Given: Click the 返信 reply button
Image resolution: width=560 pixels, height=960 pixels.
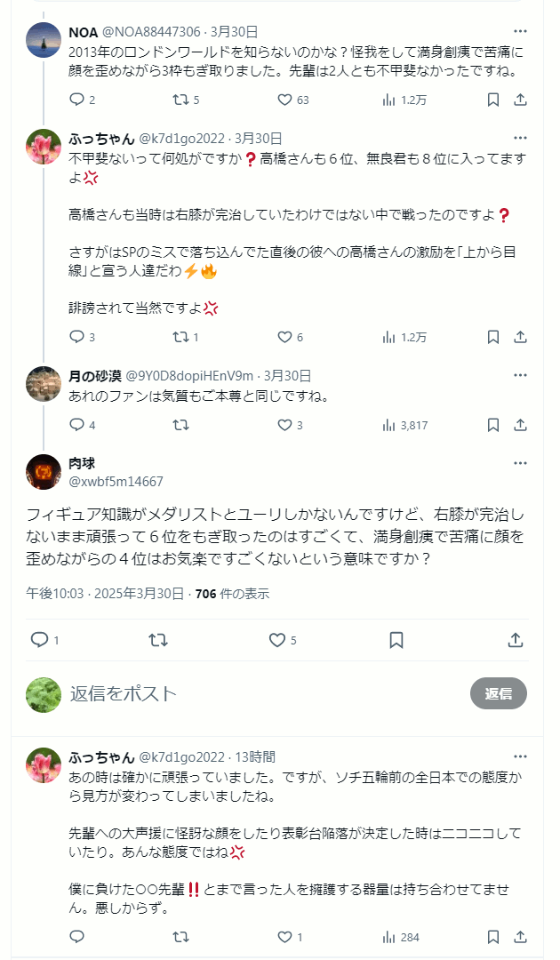Looking at the screenshot, I should point(498,693).
